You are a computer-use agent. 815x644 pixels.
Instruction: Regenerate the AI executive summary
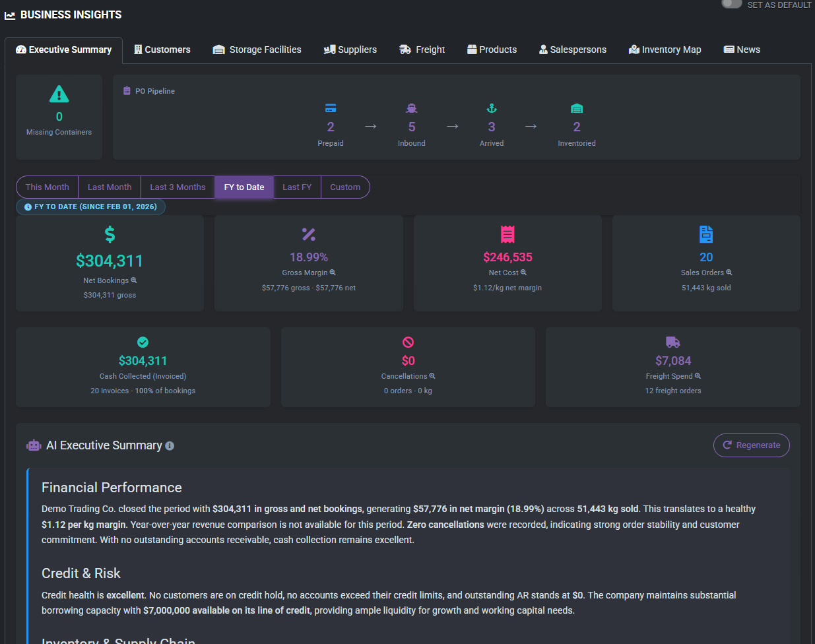[751, 445]
